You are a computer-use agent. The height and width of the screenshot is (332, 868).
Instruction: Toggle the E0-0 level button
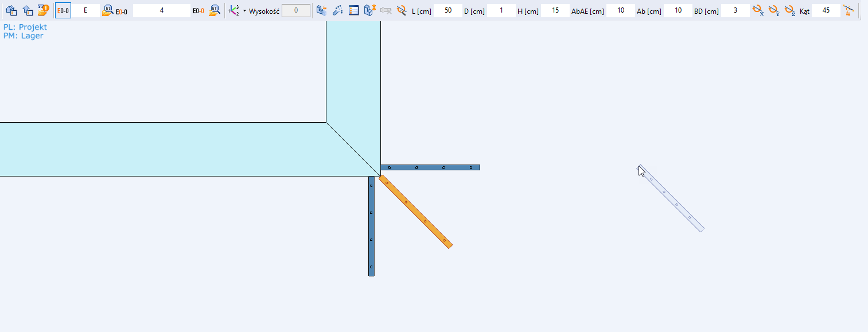(x=63, y=10)
